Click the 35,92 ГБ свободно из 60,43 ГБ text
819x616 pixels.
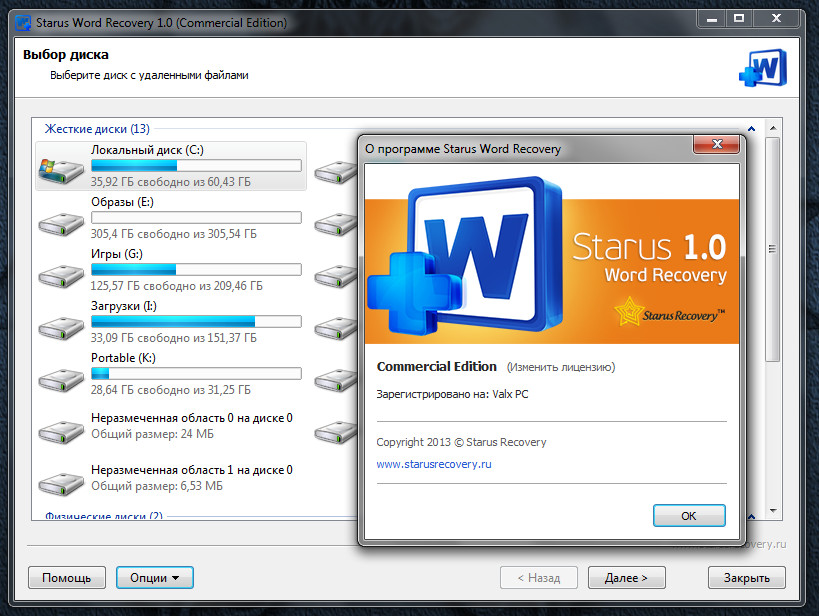pyautogui.click(x=171, y=182)
